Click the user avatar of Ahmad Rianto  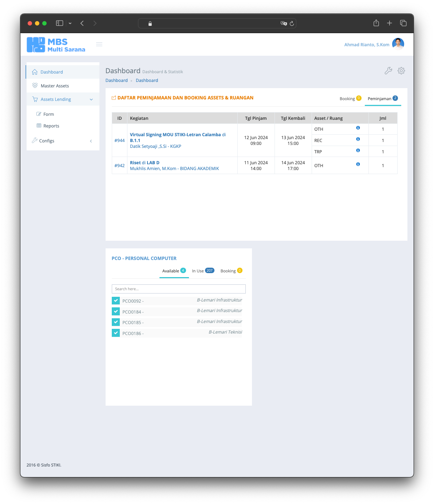(398, 44)
